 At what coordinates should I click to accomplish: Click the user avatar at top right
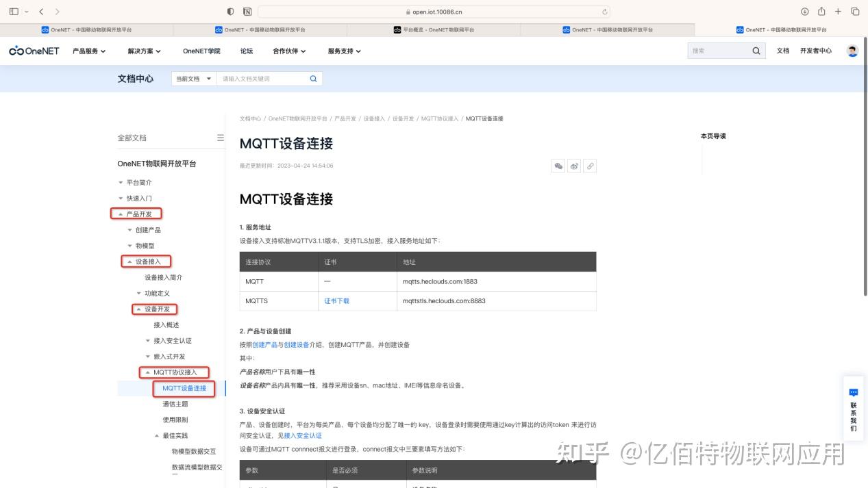point(851,50)
